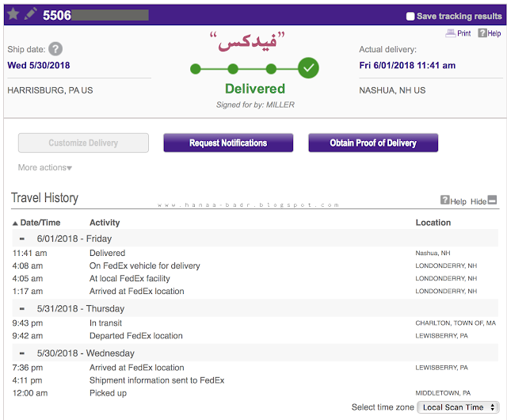Viewport: 507px width, 420px height.
Task: Click Request Notifications button
Action: (x=228, y=143)
